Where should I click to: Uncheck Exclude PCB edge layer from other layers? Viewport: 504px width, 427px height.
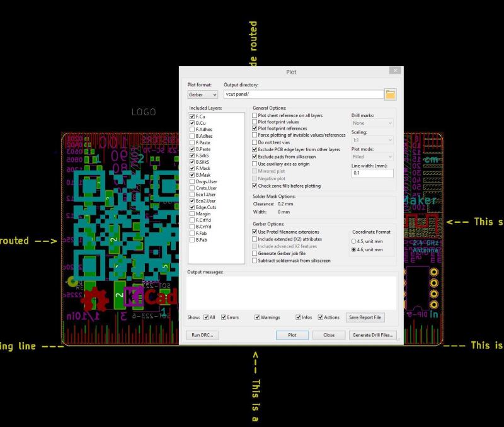(255, 149)
